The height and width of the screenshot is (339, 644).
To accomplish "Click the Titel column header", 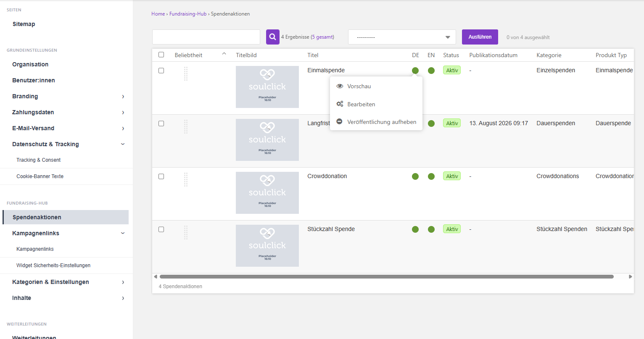I will (x=313, y=55).
